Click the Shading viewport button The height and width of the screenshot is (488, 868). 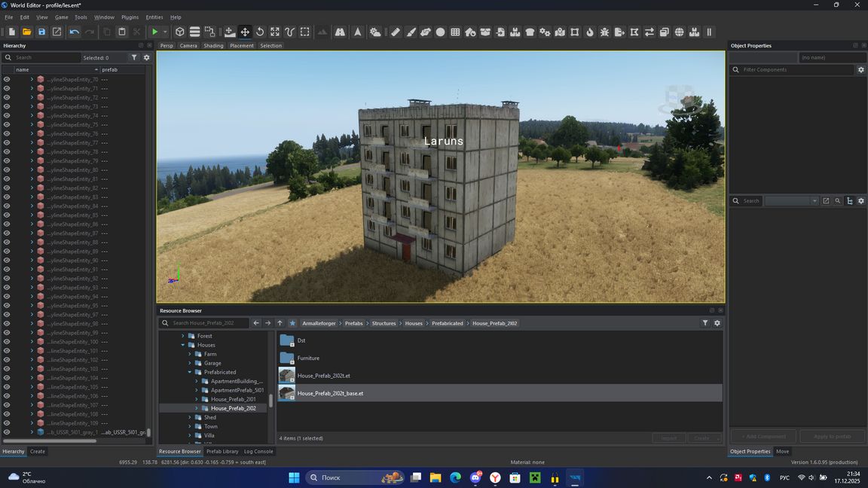tap(213, 46)
